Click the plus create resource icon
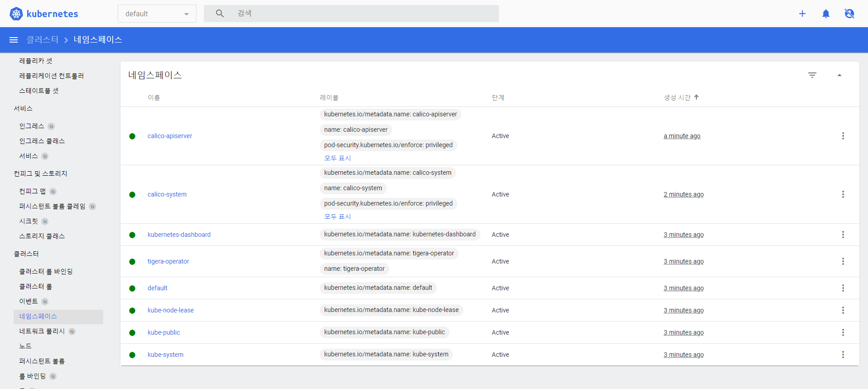The width and height of the screenshot is (868, 389). click(x=802, y=14)
